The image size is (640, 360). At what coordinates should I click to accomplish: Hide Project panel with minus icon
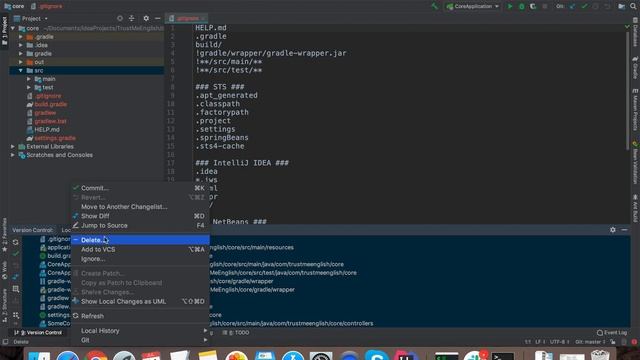pos(158,18)
